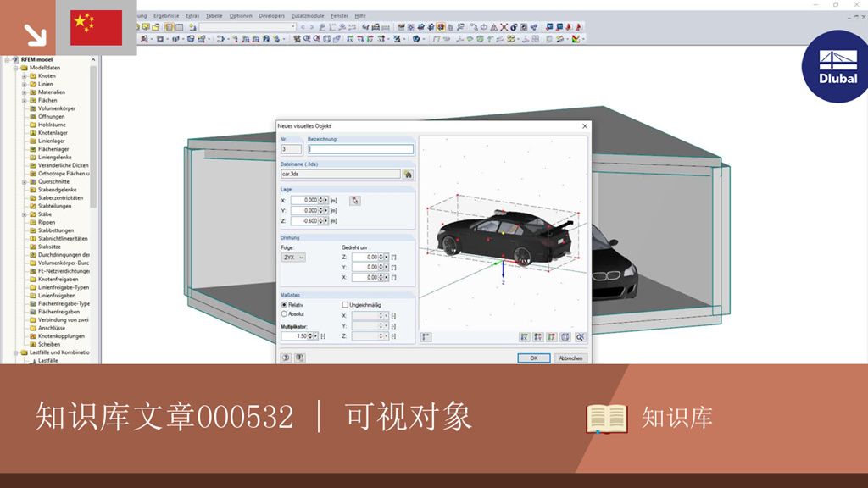The image size is (868, 488).
Task: Expand the Materialien tree node
Action: [x=25, y=92]
